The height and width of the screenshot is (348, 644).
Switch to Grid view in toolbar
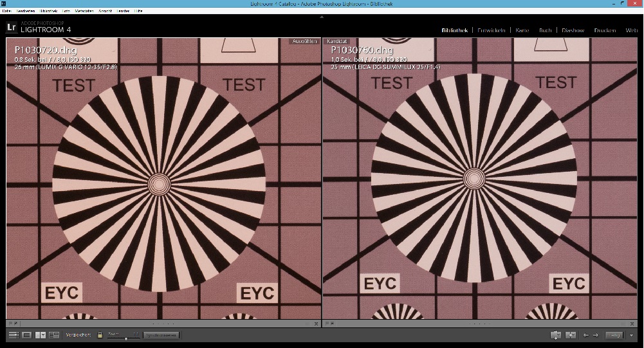click(14, 335)
